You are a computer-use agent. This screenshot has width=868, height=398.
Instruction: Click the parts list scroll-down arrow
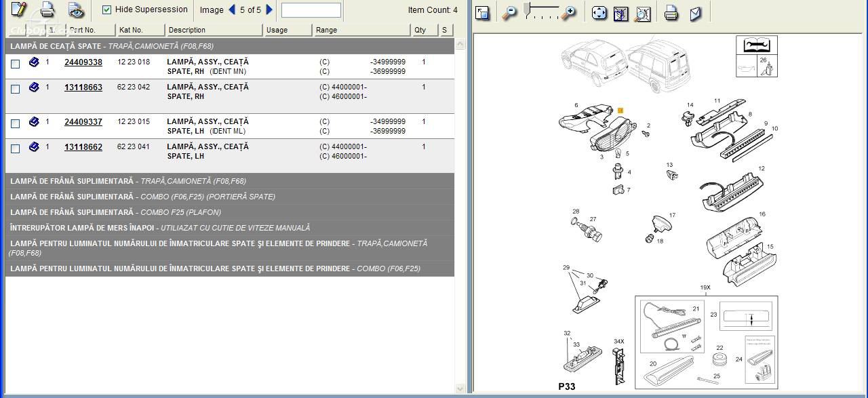click(x=460, y=389)
